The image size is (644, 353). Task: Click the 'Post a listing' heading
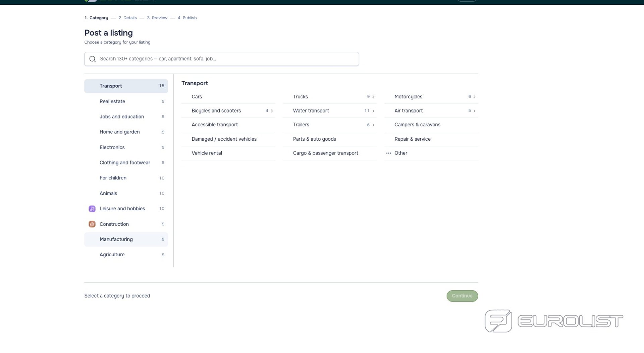click(x=109, y=33)
